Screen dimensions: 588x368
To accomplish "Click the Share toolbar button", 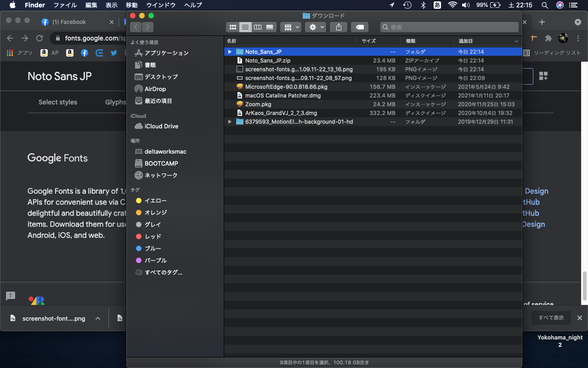I will point(339,27).
